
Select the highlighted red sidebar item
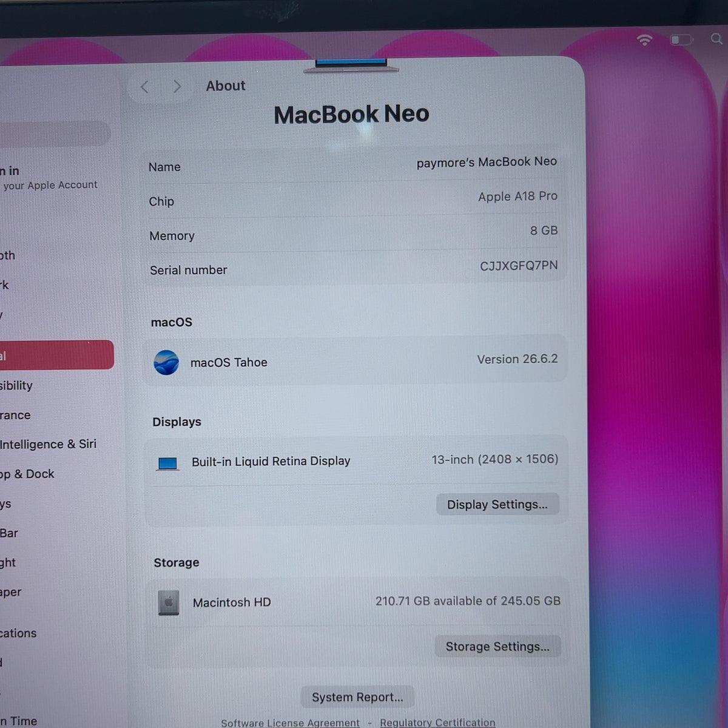click(56, 355)
